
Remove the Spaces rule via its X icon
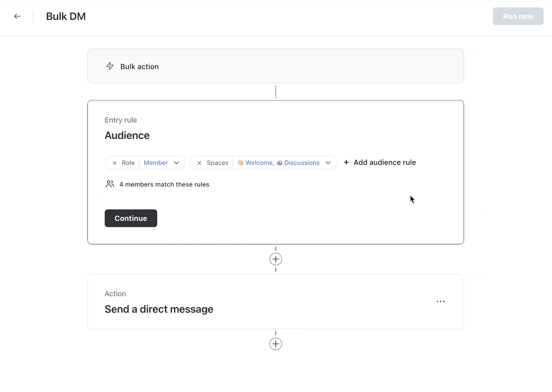coord(199,163)
